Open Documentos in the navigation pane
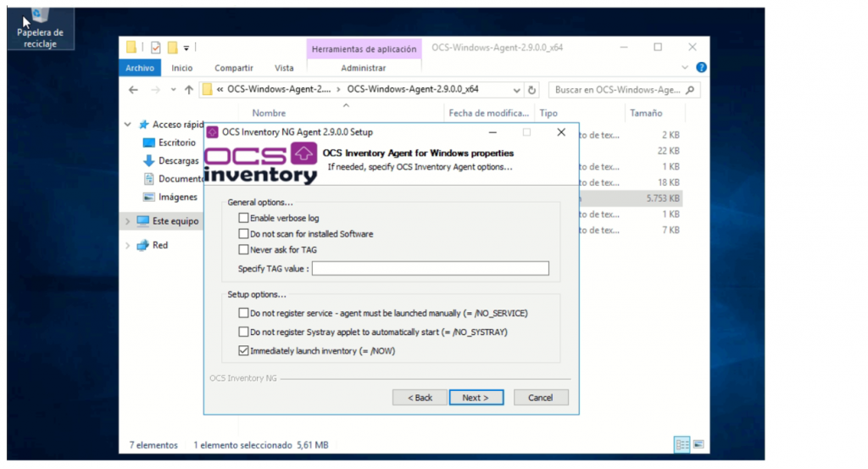The width and height of the screenshot is (868, 469). pyautogui.click(x=173, y=179)
